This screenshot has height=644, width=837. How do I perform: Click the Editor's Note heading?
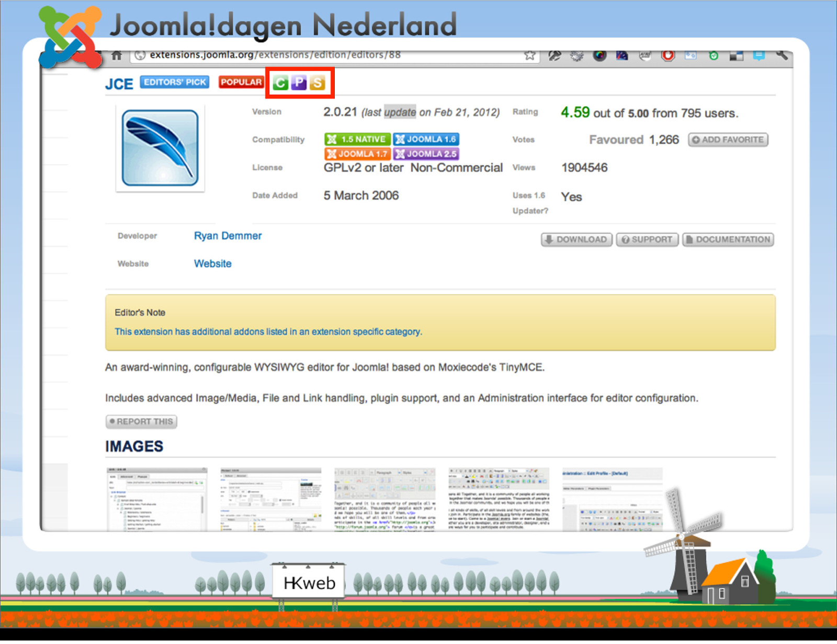click(140, 313)
